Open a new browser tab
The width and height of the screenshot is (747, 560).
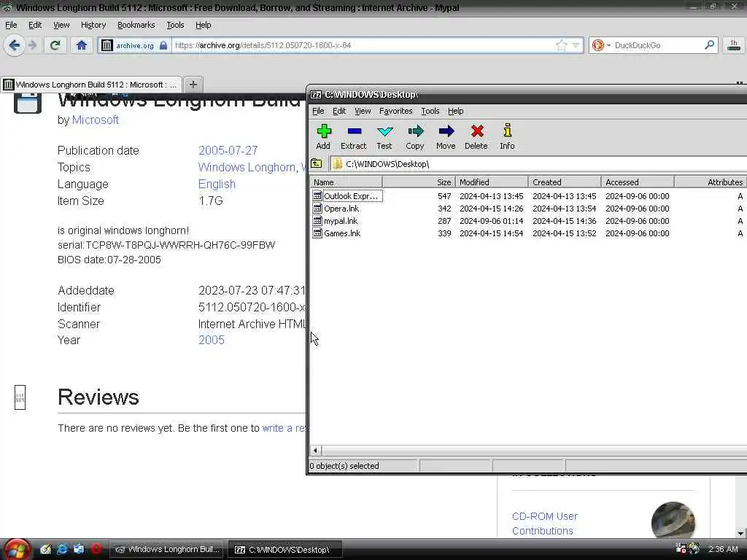pos(193,85)
